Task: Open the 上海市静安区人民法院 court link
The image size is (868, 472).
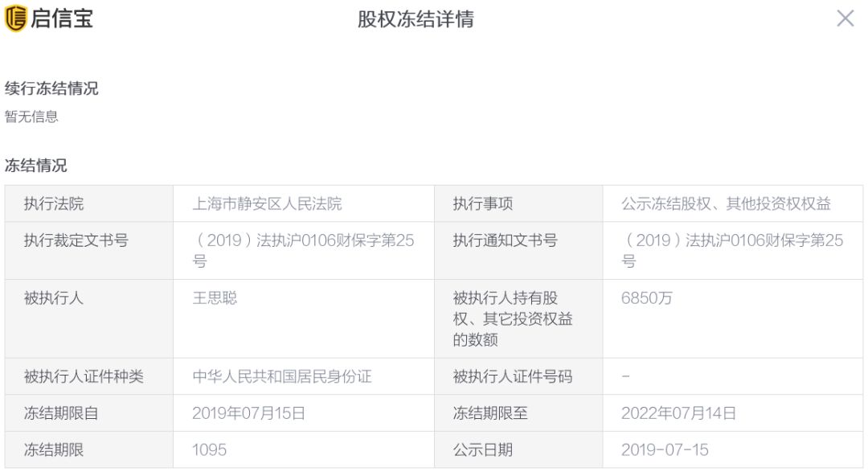Action: pyautogui.click(x=267, y=204)
